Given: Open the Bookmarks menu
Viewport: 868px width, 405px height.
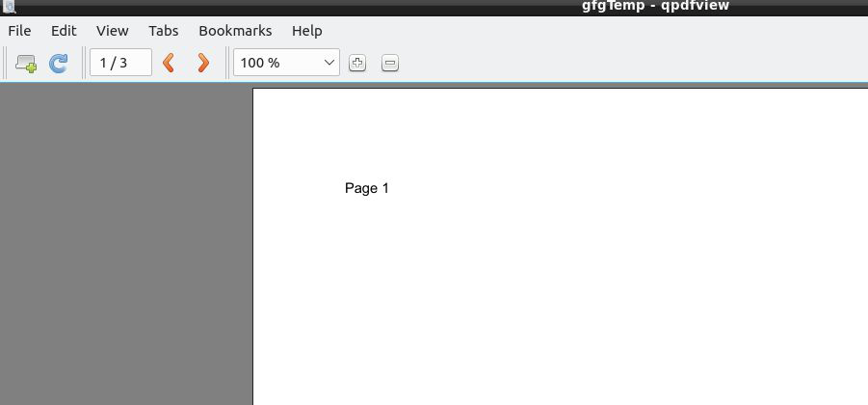Looking at the screenshot, I should coord(235,31).
